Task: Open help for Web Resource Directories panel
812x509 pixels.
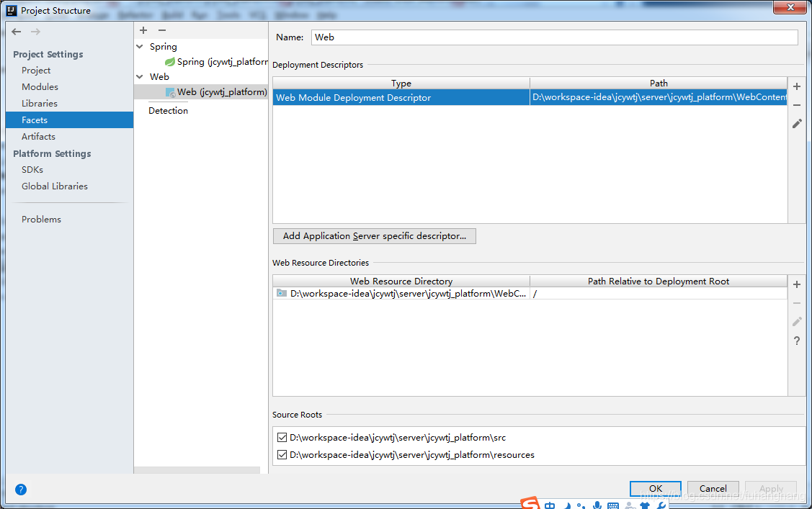Action: (796, 341)
